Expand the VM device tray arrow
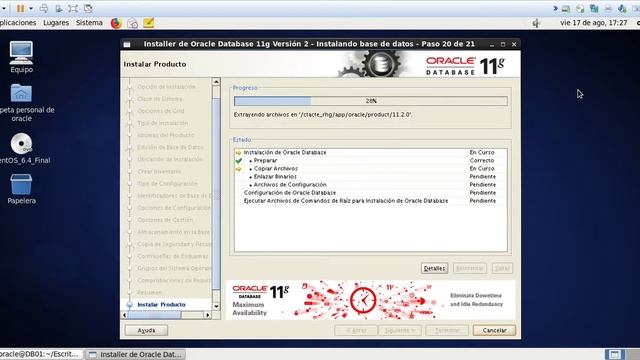 [x=555, y=8]
